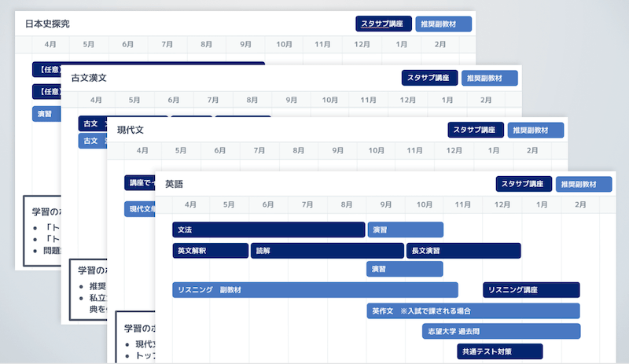629x364 pixels.
Task: Select the 英文解釈 timeline bar
Action: click(210, 251)
